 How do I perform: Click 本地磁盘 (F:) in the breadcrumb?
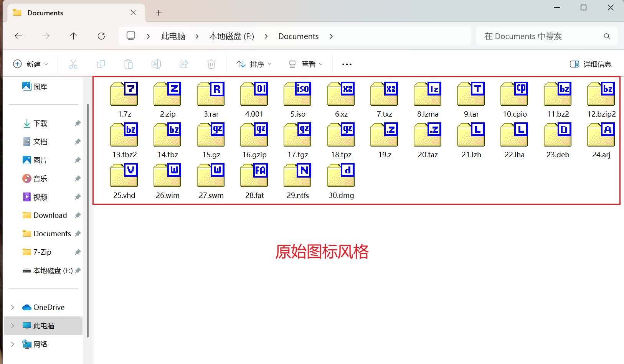231,36
